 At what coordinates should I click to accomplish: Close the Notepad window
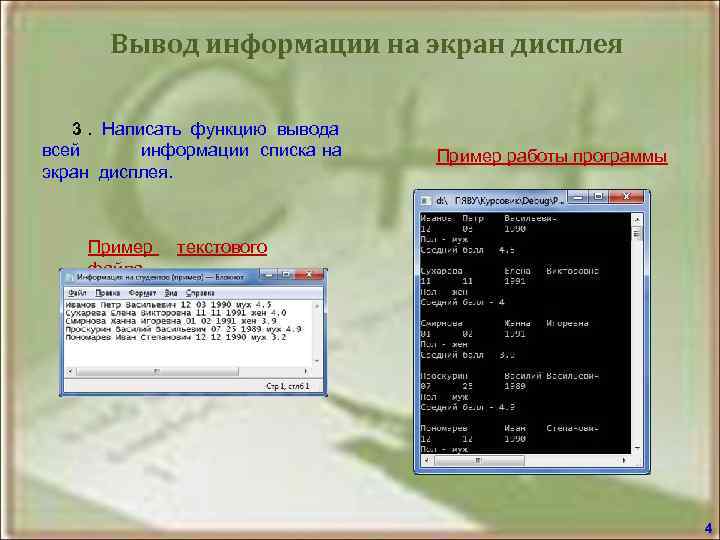(x=309, y=275)
